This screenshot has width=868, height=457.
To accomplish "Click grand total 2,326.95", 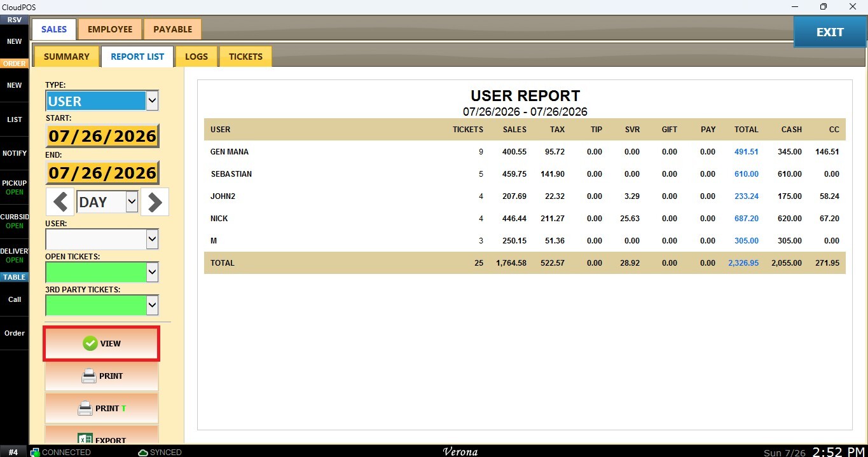I will (743, 263).
